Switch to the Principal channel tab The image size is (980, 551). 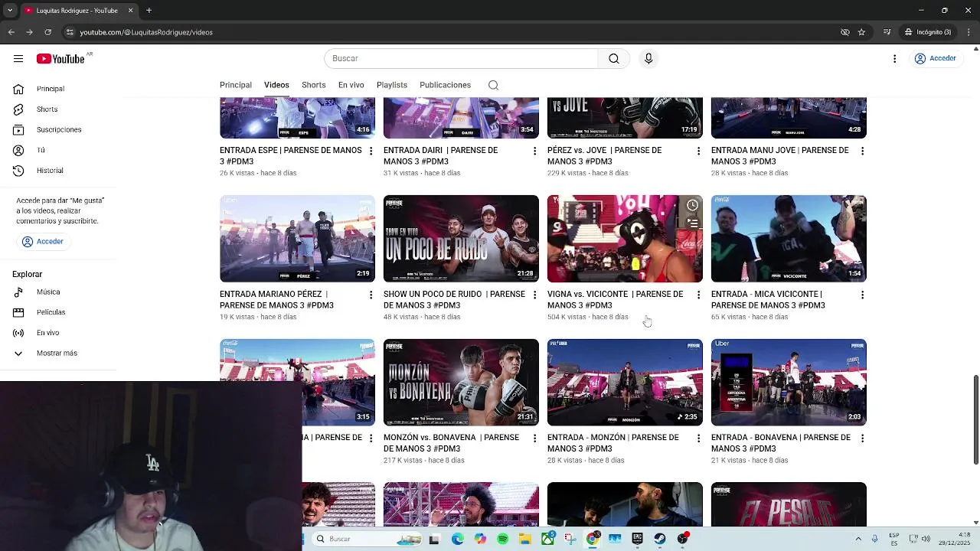236,85
